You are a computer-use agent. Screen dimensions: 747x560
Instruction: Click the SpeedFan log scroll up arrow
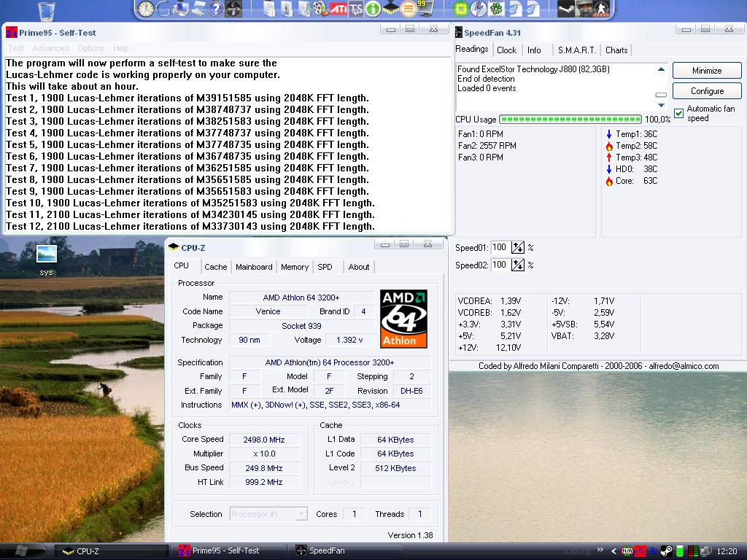pos(661,69)
